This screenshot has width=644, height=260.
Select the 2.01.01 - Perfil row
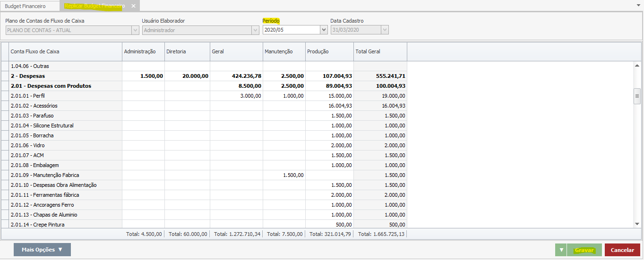pos(65,96)
